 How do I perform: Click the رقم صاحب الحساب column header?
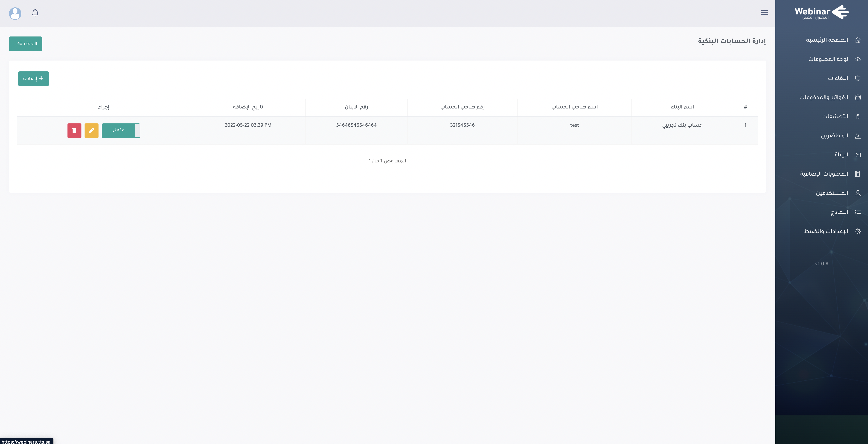462,107
